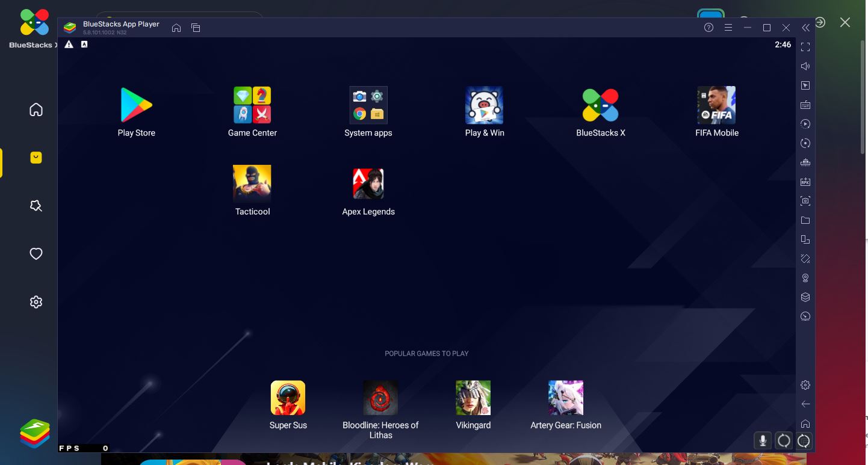
Task: Open Multi-instance manager layers icon
Action: [x=805, y=297]
